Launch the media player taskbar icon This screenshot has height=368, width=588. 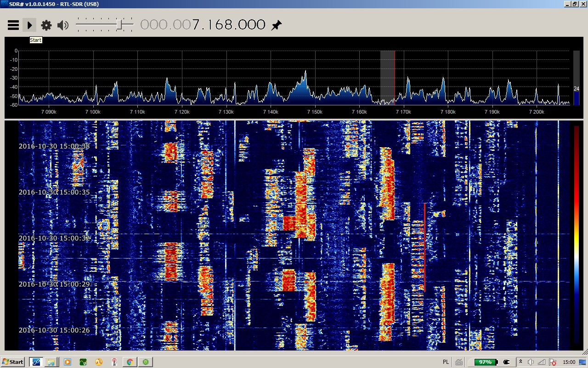(x=68, y=362)
